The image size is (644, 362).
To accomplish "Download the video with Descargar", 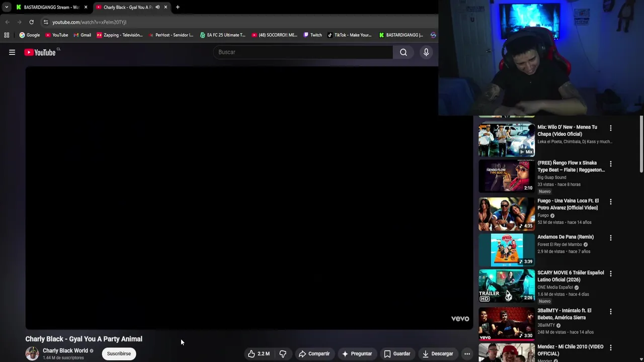I will point(438,354).
